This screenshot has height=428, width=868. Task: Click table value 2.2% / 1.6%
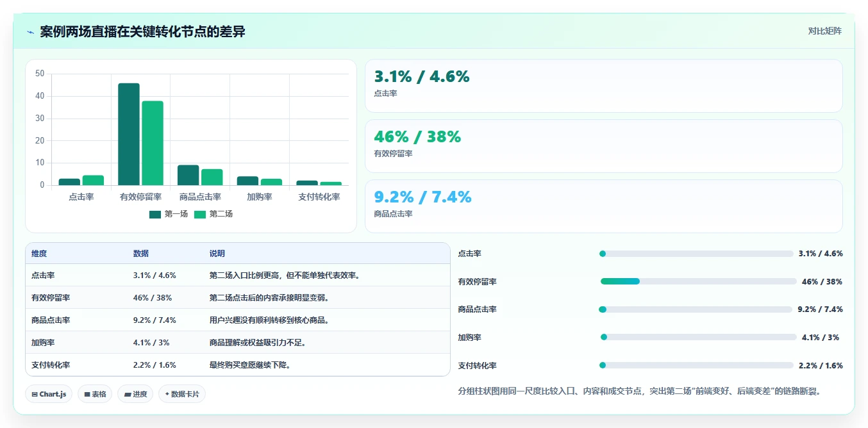pos(154,365)
